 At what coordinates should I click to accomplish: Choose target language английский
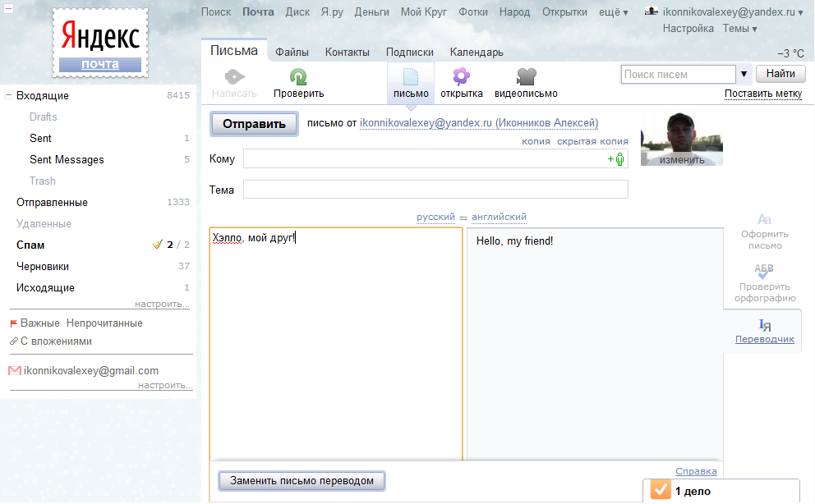pyautogui.click(x=499, y=217)
